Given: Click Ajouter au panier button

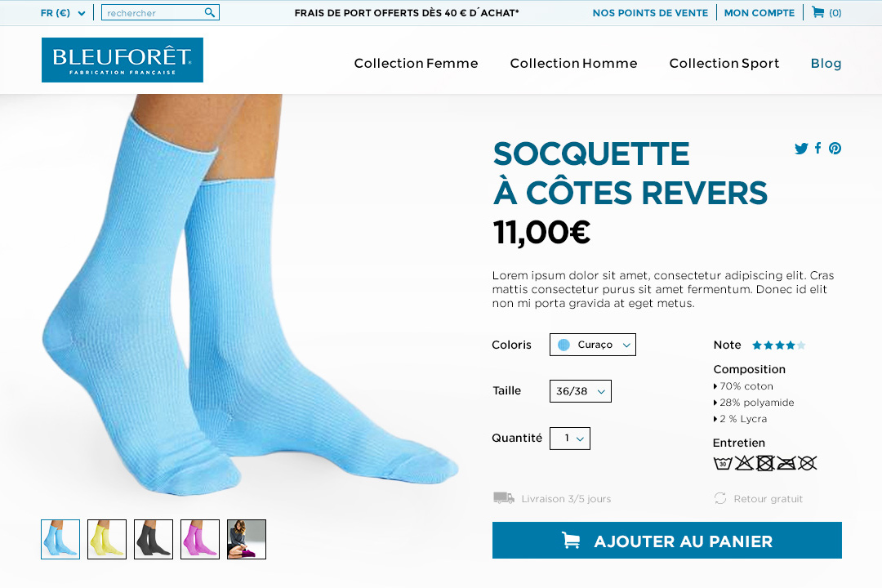Looking at the screenshot, I should point(666,540).
